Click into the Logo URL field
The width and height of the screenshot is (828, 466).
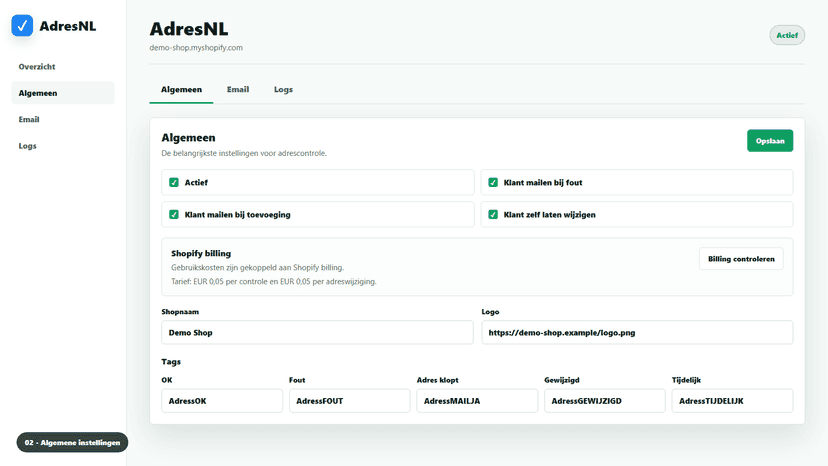pyautogui.click(x=637, y=332)
